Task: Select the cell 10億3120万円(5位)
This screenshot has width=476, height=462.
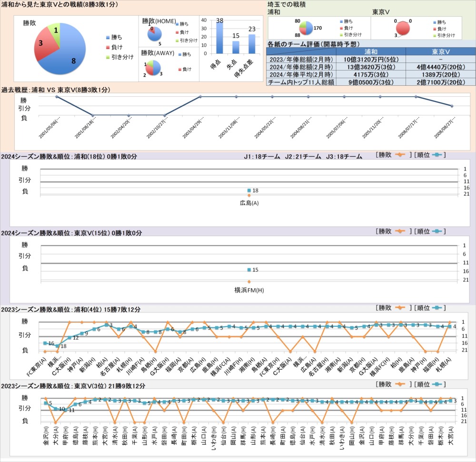Action: coord(371,59)
